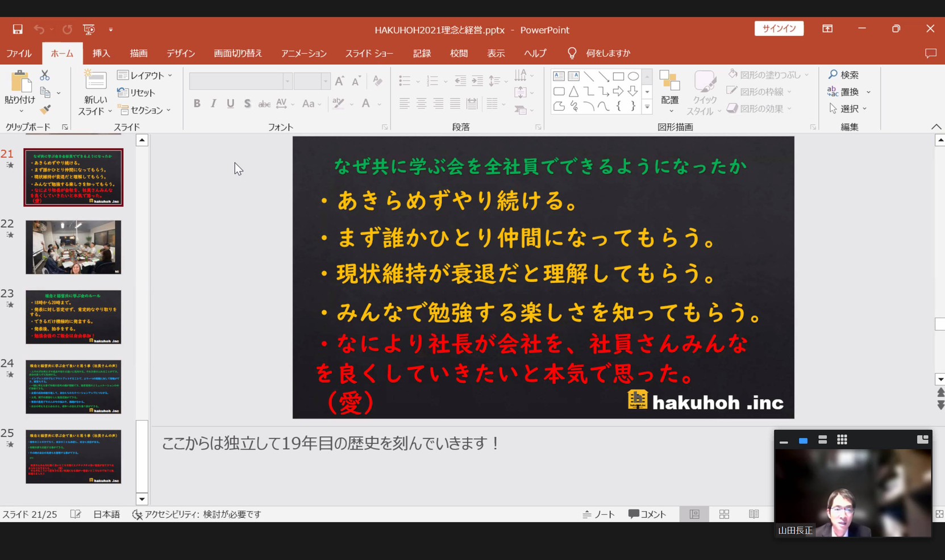
Task: Toggle text Shadow formatting
Action: coord(247,103)
